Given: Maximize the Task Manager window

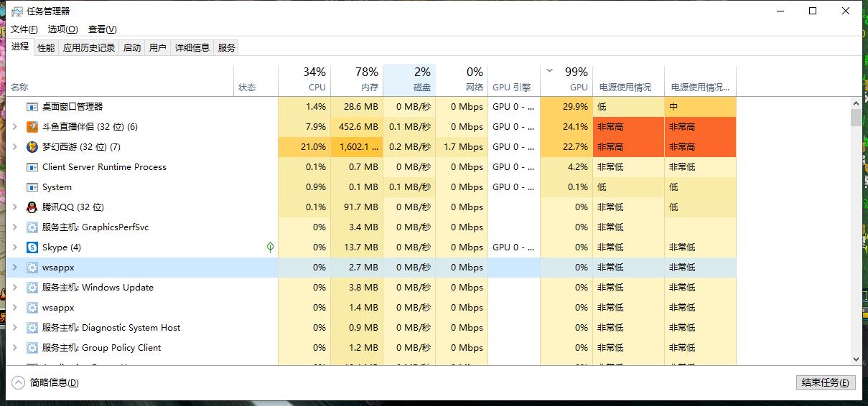Looking at the screenshot, I should coord(813,11).
